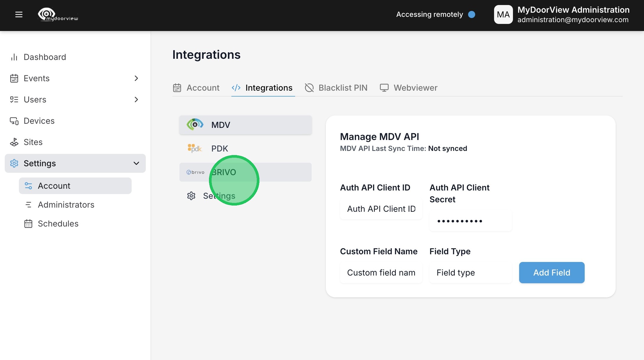Click the mydoorview logo

(x=58, y=15)
